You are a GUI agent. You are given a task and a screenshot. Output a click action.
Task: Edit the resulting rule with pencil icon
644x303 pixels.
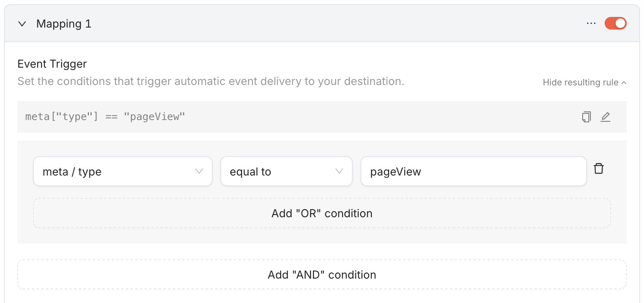[605, 117]
